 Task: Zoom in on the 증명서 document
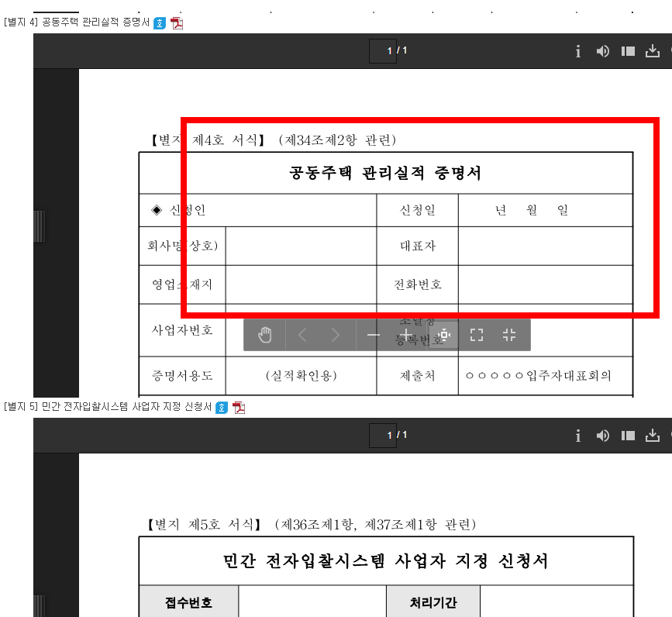tap(405, 334)
